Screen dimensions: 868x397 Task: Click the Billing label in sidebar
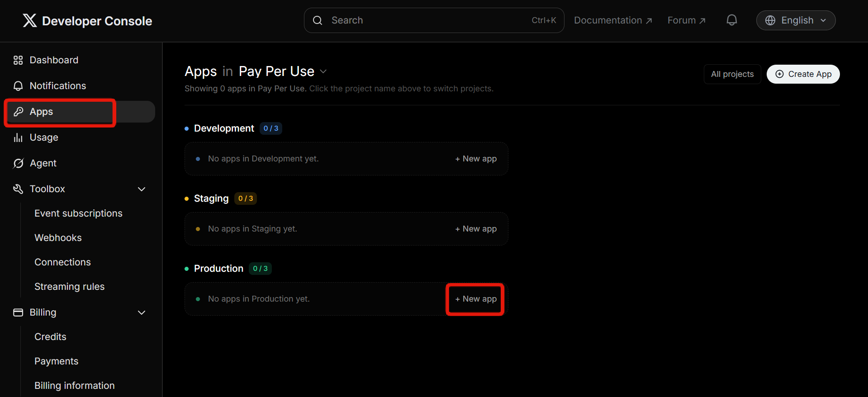click(x=43, y=312)
